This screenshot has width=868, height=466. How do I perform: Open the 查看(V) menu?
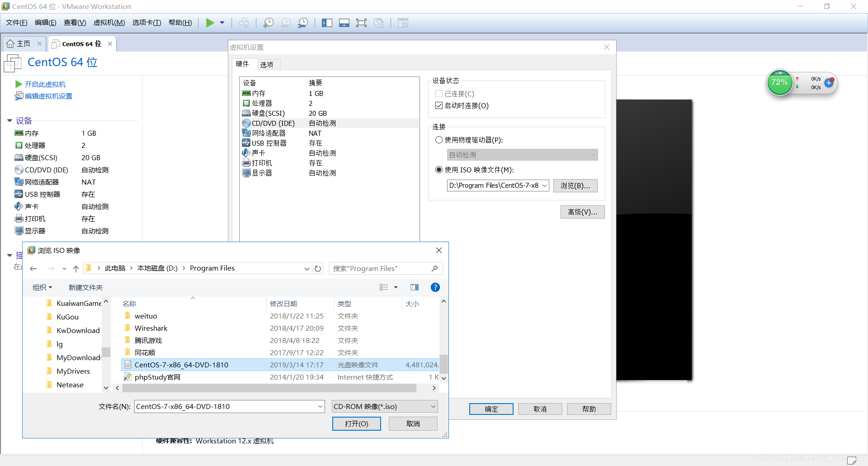pos(75,23)
